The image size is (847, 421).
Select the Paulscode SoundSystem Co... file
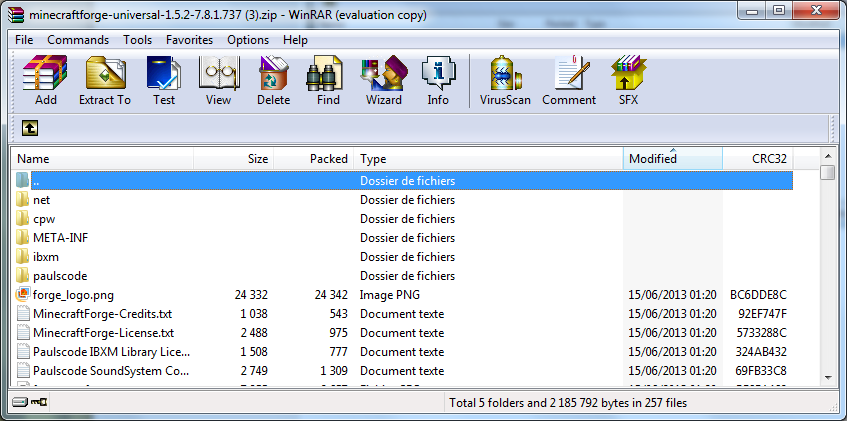pos(110,371)
